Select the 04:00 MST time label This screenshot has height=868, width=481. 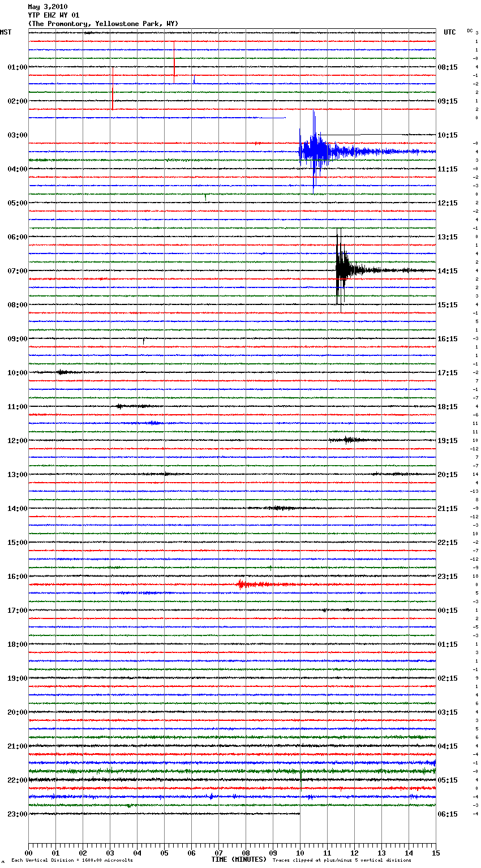tap(18, 169)
